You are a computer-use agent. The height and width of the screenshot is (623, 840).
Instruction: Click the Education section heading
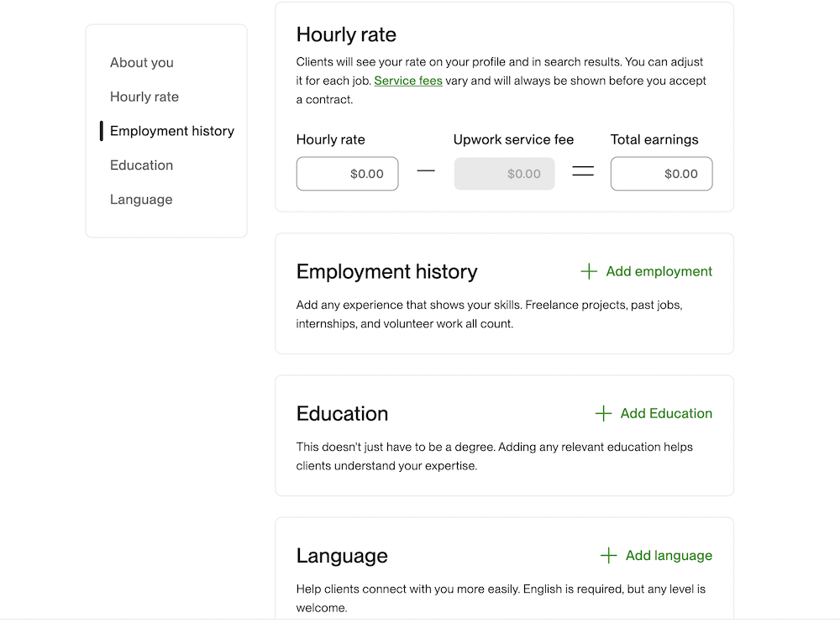[x=342, y=414]
